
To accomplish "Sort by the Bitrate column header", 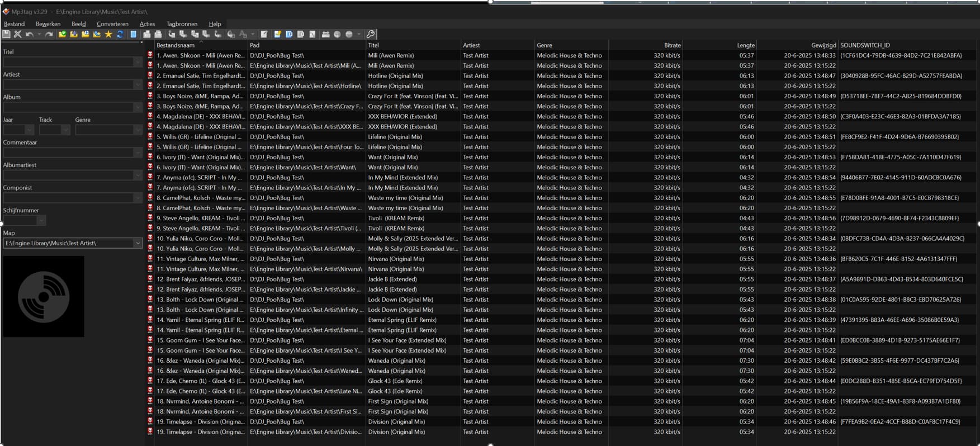I will (645, 45).
